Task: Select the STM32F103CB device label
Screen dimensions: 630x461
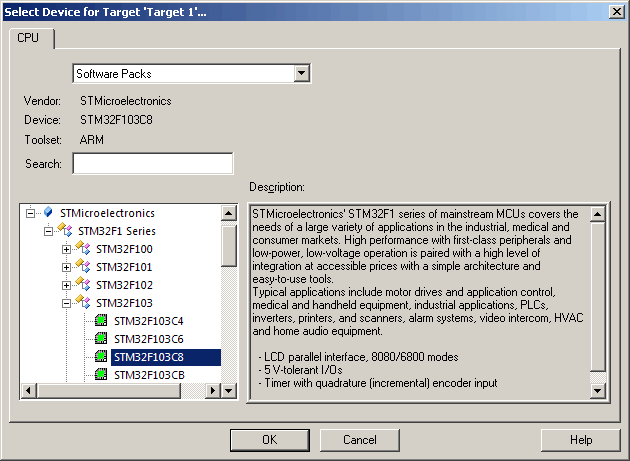Action: (148, 375)
